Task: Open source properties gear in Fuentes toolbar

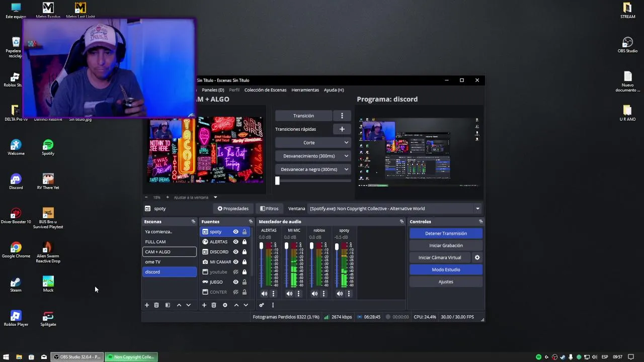Action: tap(225, 305)
